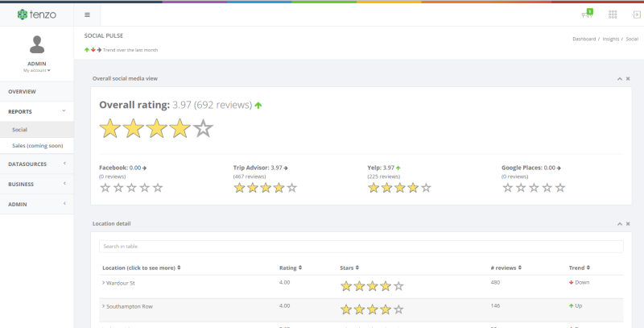Expand the Wardour St row
644x328 pixels.
118,283
